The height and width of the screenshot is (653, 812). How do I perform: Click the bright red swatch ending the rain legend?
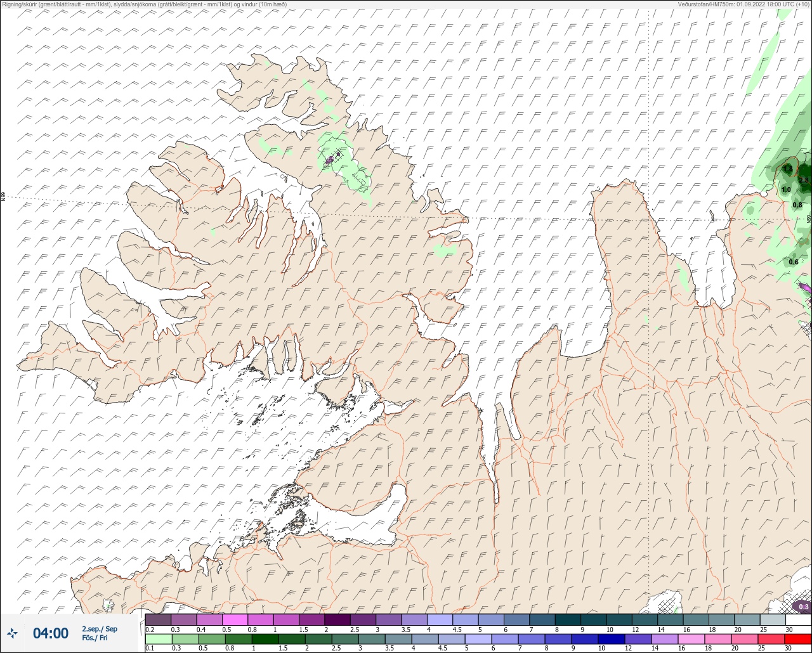[x=798, y=638]
